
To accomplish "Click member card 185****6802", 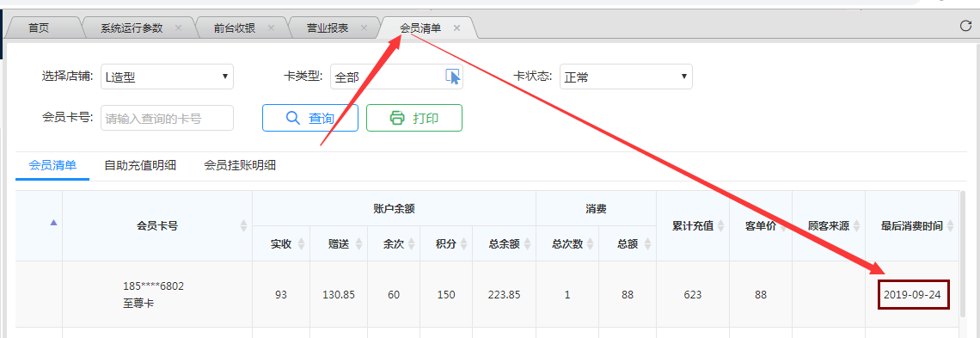I will click(x=154, y=286).
